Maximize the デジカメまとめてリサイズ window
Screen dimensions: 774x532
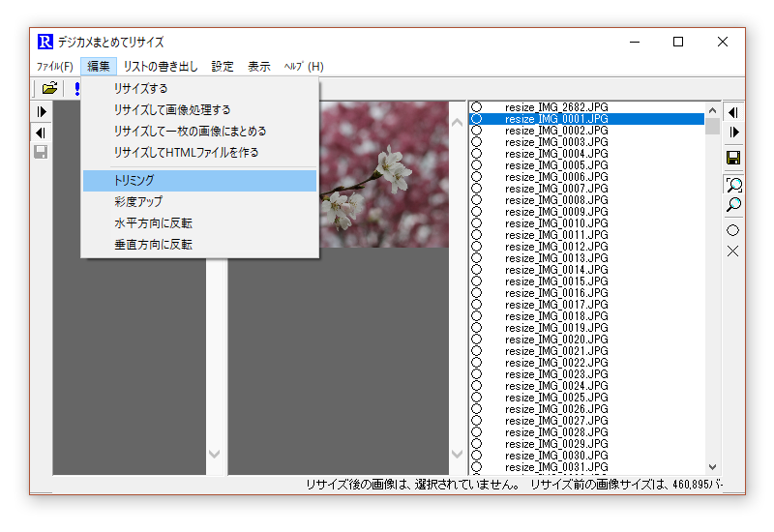tap(678, 42)
